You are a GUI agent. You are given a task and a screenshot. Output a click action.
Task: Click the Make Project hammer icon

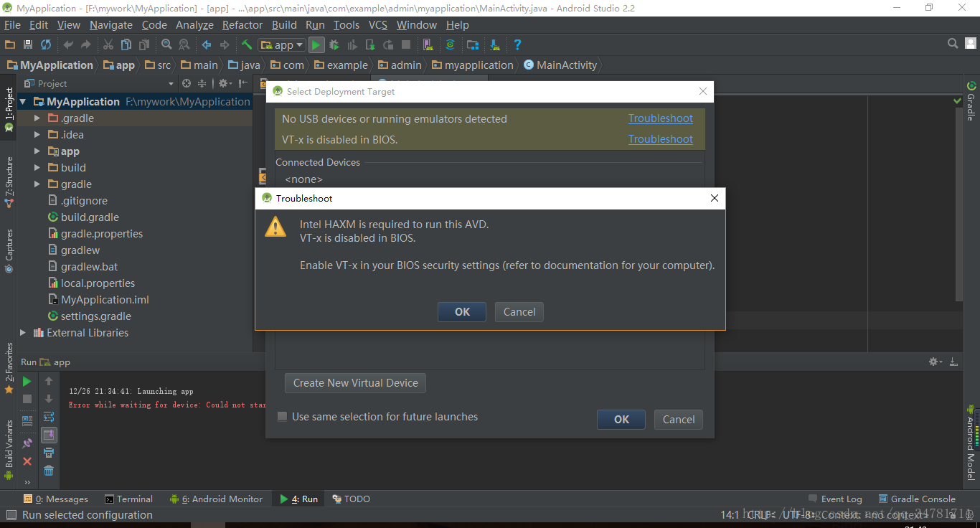(x=246, y=44)
